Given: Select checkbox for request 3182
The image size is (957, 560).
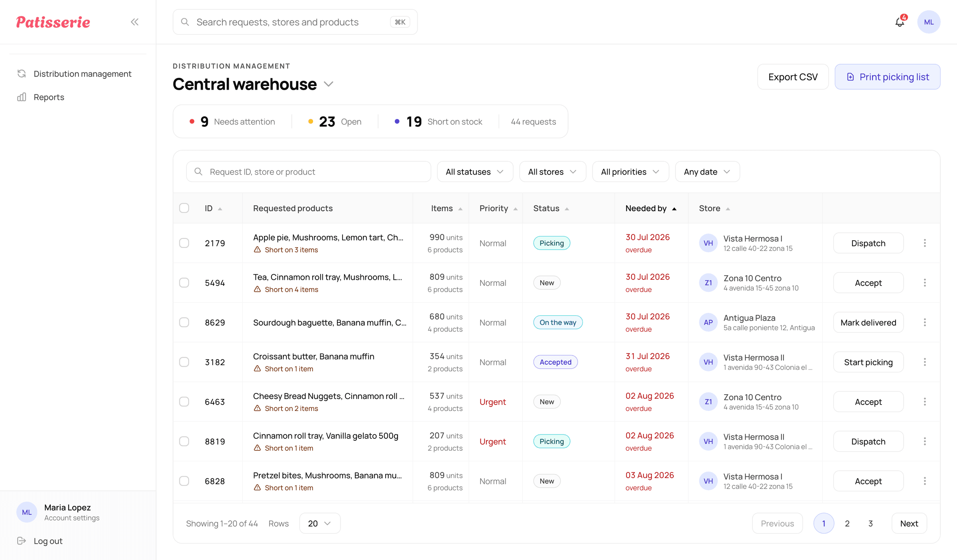Looking at the screenshot, I should (x=184, y=362).
